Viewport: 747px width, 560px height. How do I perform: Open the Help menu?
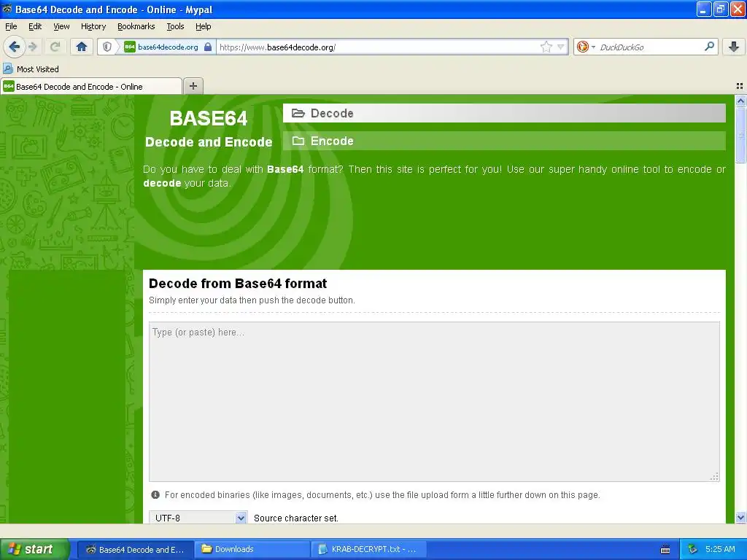pyautogui.click(x=203, y=26)
